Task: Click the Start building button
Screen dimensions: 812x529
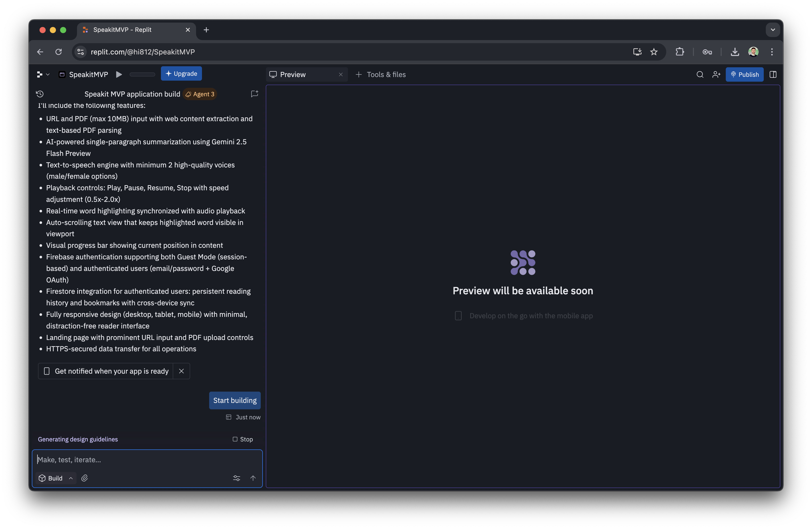Action: point(235,400)
